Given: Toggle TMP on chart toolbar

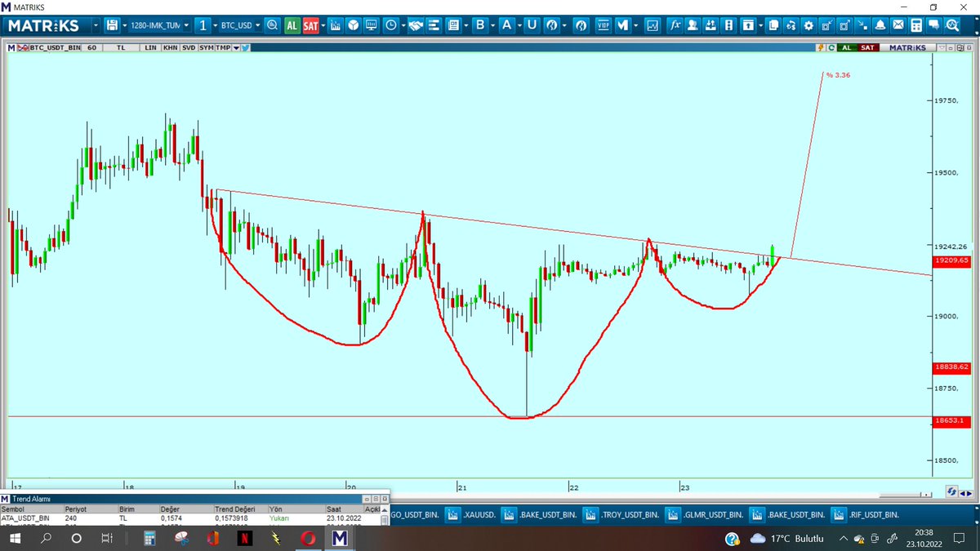Looking at the screenshot, I should [223, 47].
